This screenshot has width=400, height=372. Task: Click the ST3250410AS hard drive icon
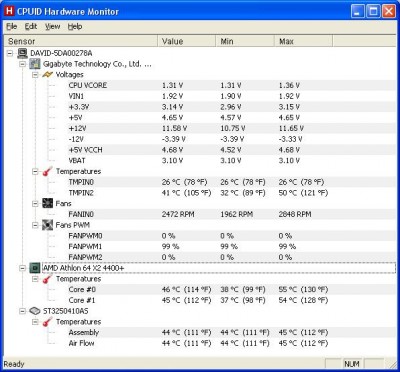tap(35, 311)
